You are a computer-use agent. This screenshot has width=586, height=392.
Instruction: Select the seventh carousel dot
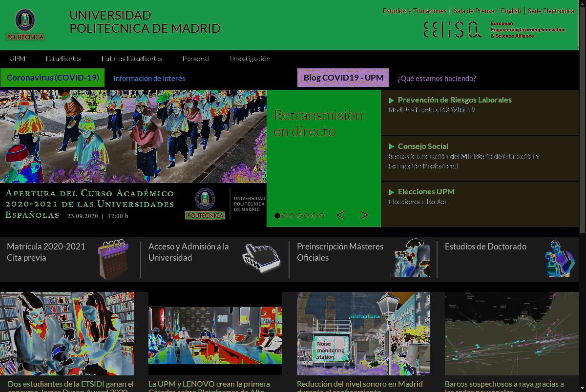(x=321, y=216)
